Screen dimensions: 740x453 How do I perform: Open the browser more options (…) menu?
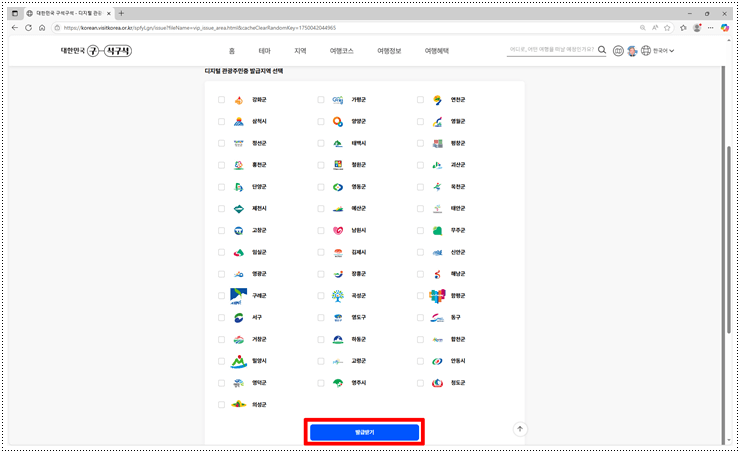[x=711, y=28]
